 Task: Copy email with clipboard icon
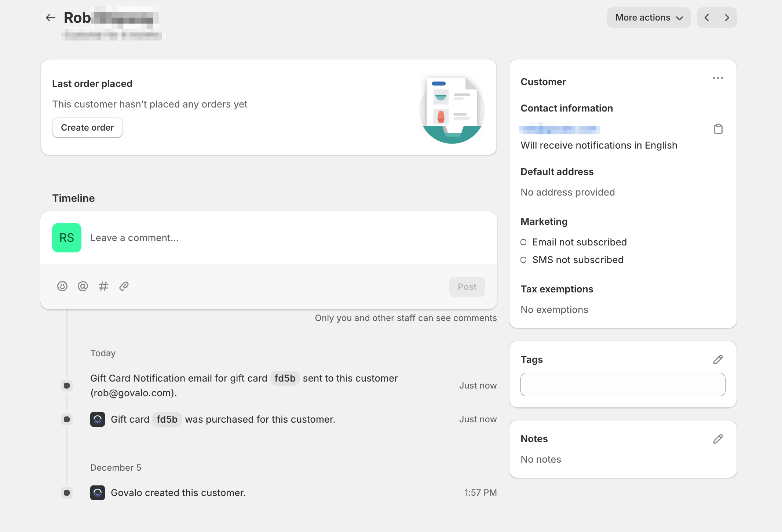point(718,129)
